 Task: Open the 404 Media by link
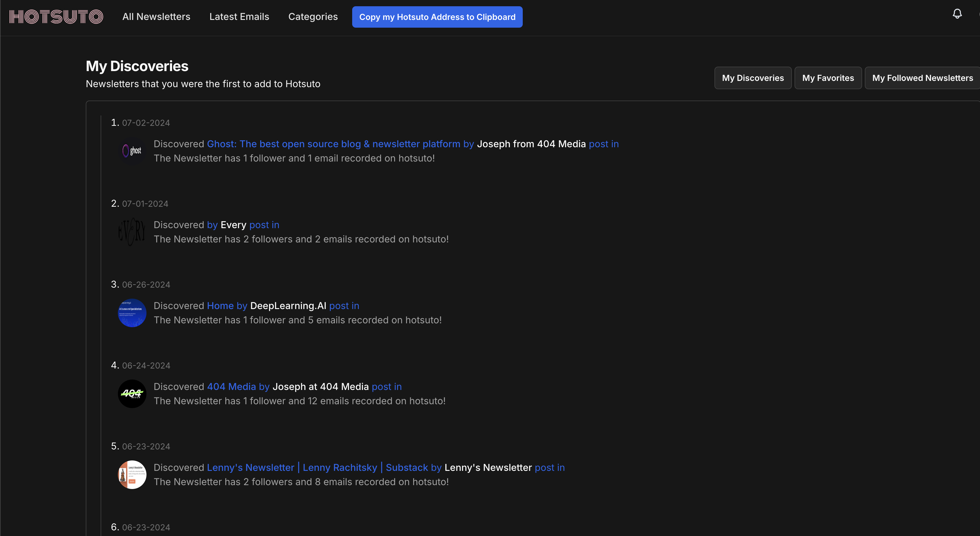click(x=238, y=387)
